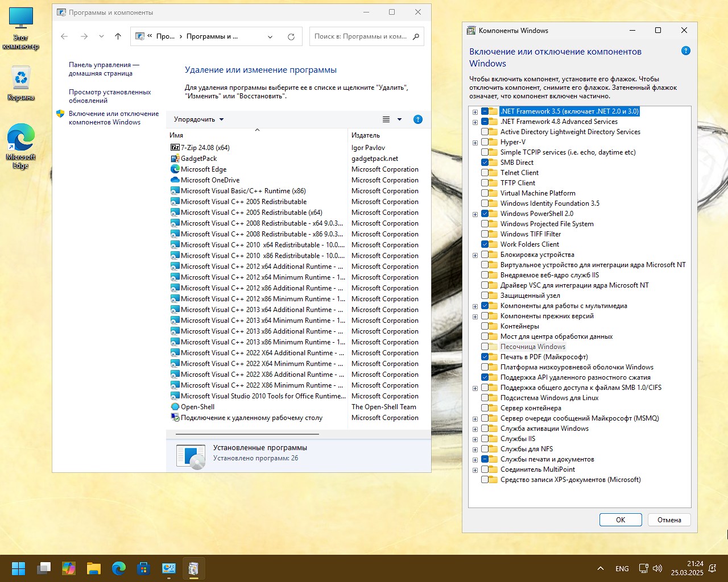Screen dimensions: 728x582
Task: Refresh the Programs and Features address bar
Action: (x=291, y=36)
